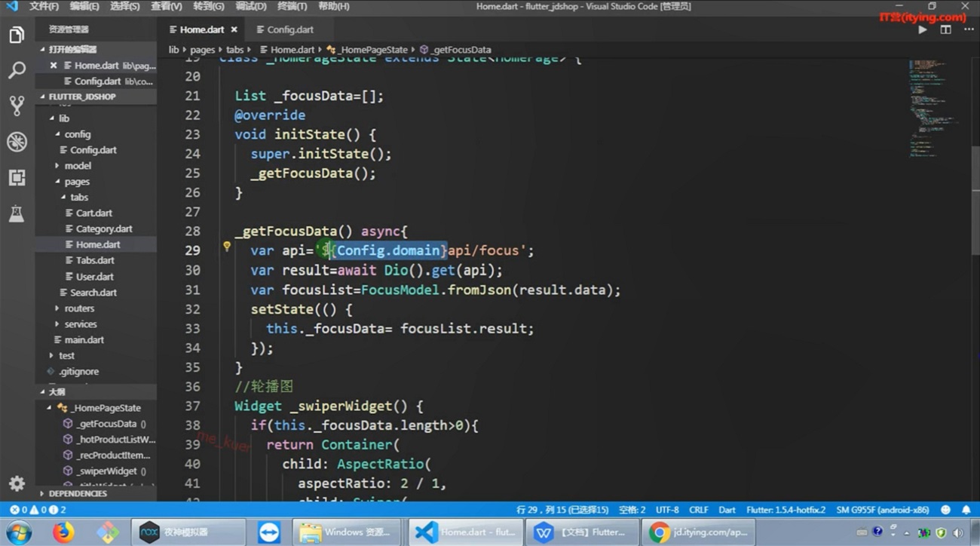Open the 选择(S) menu
The height and width of the screenshot is (546, 980).
124,6
